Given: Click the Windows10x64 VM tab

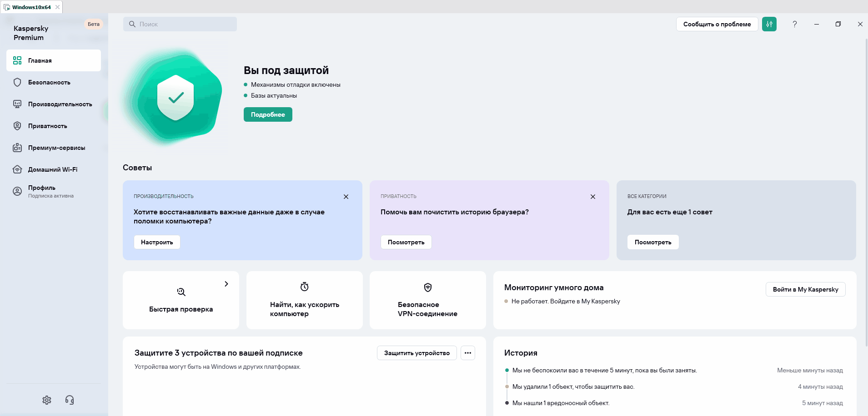Looking at the screenshot, I should 31,7.
